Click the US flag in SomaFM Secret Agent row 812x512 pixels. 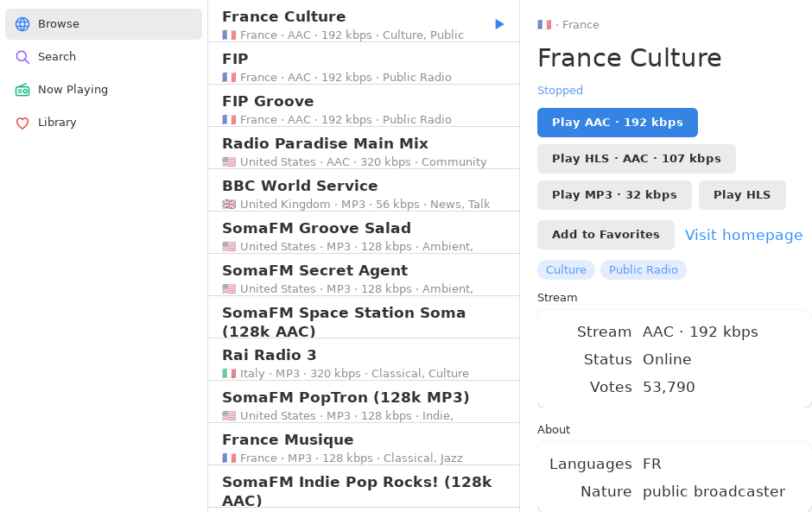click(229, 289)
